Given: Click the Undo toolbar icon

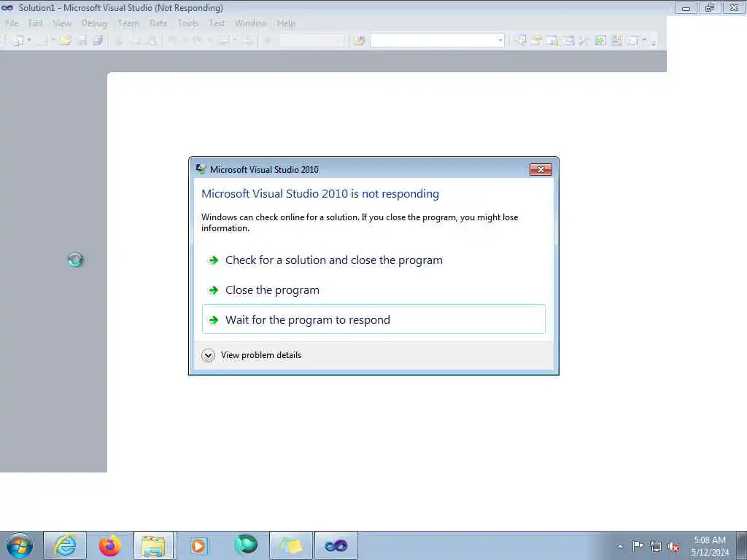Looking at the screenshot, I should [172, 41].
